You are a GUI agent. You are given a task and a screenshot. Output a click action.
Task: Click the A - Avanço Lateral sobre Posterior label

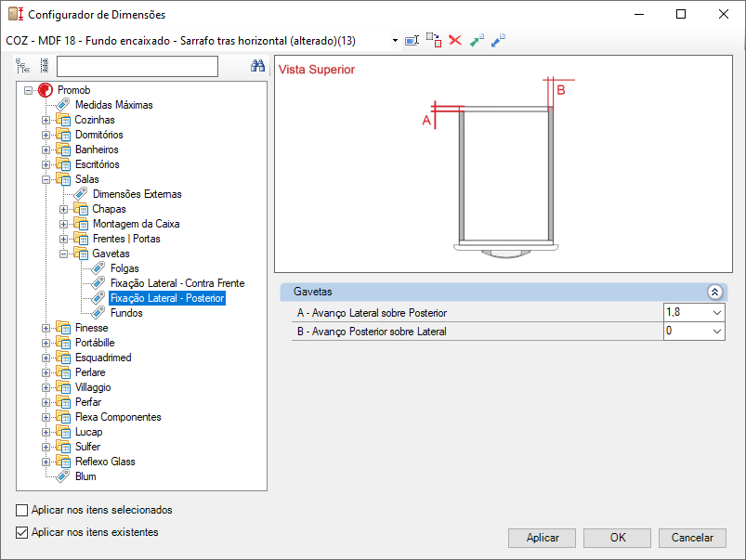coord(372,313)
